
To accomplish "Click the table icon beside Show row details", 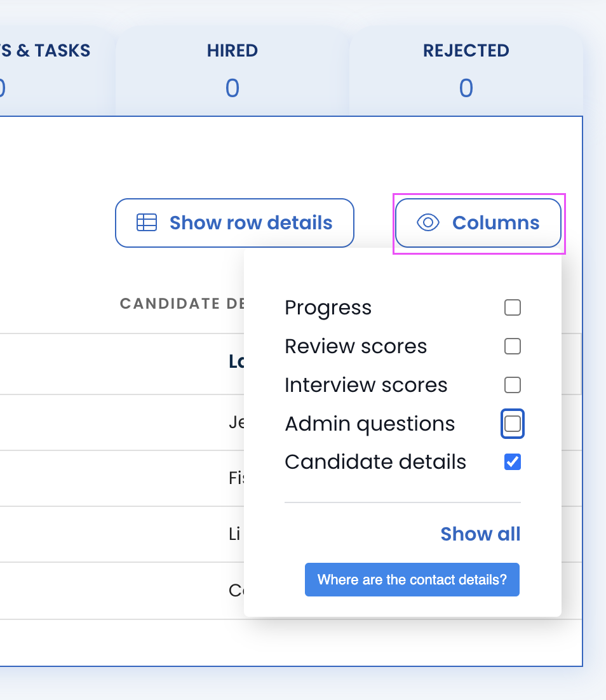I will coord(147,223).
